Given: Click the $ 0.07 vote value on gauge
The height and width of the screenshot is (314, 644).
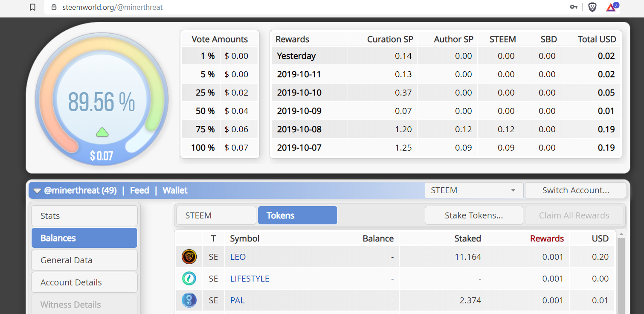Looking at the screenshot, I should [x=102, y=156].
